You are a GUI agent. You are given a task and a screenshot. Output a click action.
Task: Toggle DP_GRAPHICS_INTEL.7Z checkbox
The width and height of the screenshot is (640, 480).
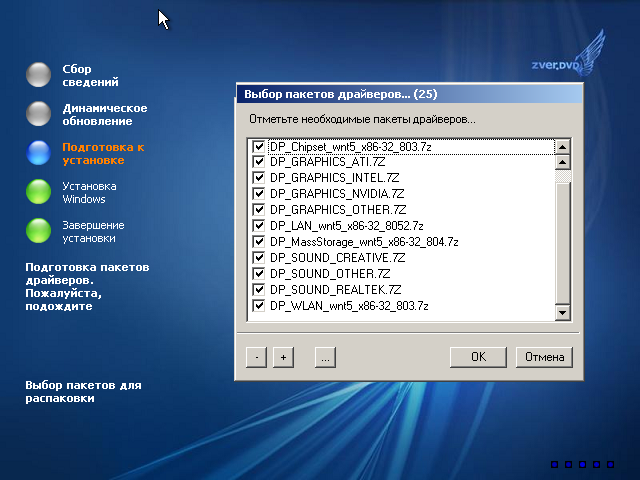tap(258, 178)
